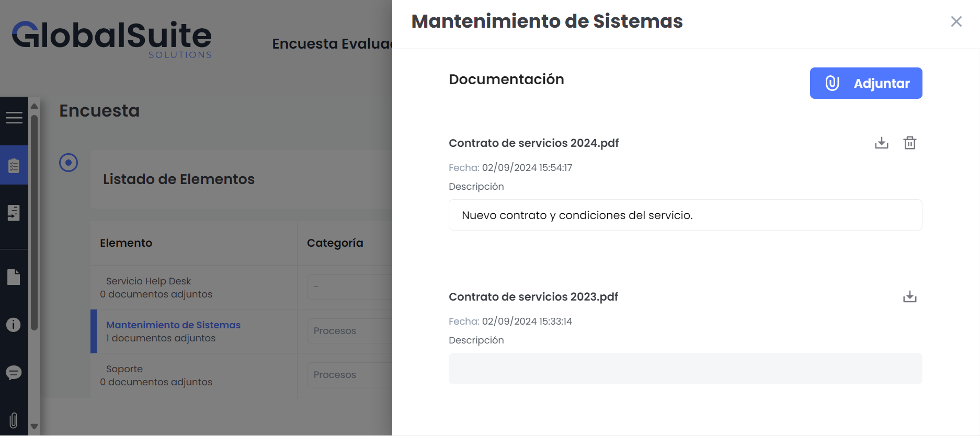Download Contrato de servicios 2024.pdf
Viewport: 980px width, 436px height.
pos(881,143)
